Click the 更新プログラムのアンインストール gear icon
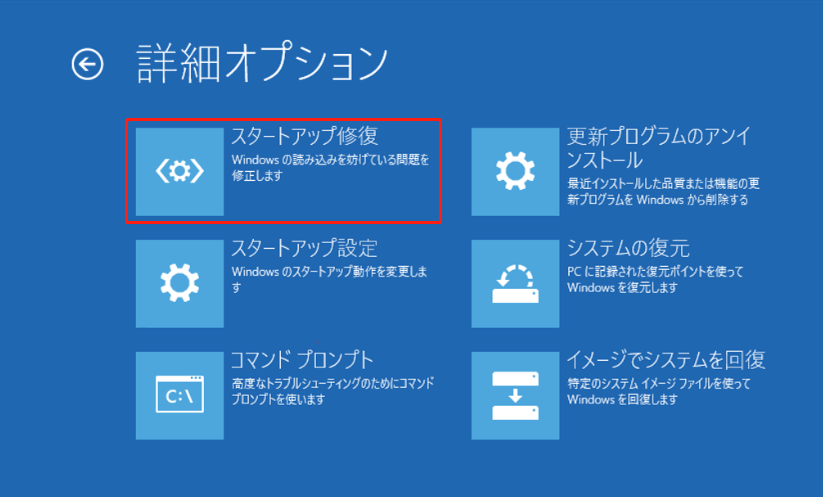This screenshot has height=497, width=823. point(515,172)
